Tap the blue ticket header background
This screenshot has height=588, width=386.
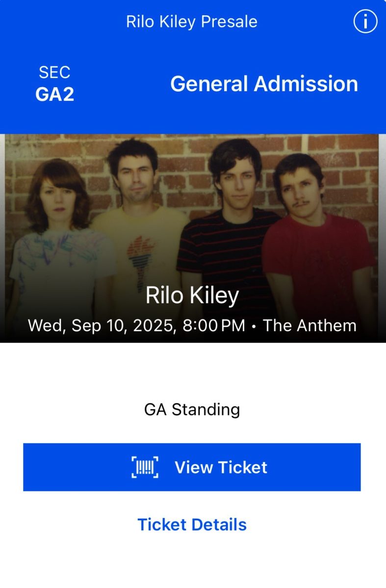click(123, 113)
